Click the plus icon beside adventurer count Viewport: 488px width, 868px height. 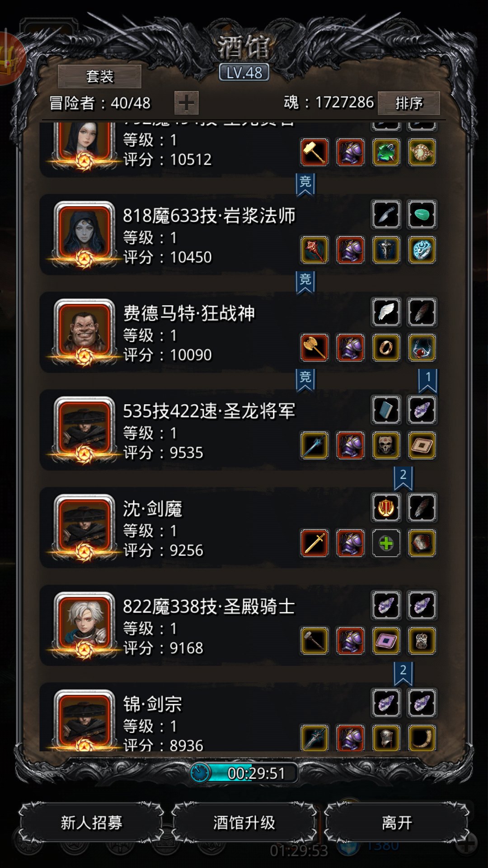[x=186, y=103]
